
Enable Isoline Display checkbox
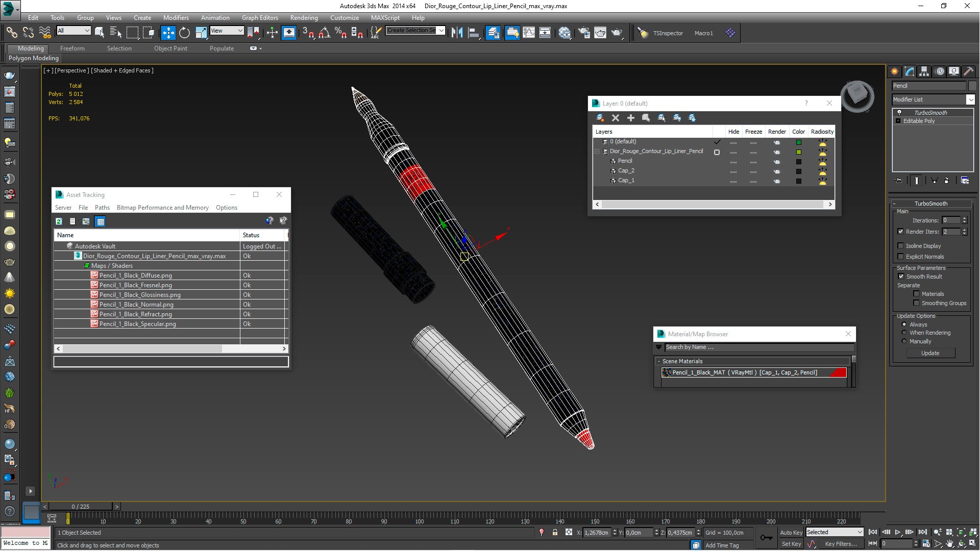pyautogui.click(x=901, y=246)
